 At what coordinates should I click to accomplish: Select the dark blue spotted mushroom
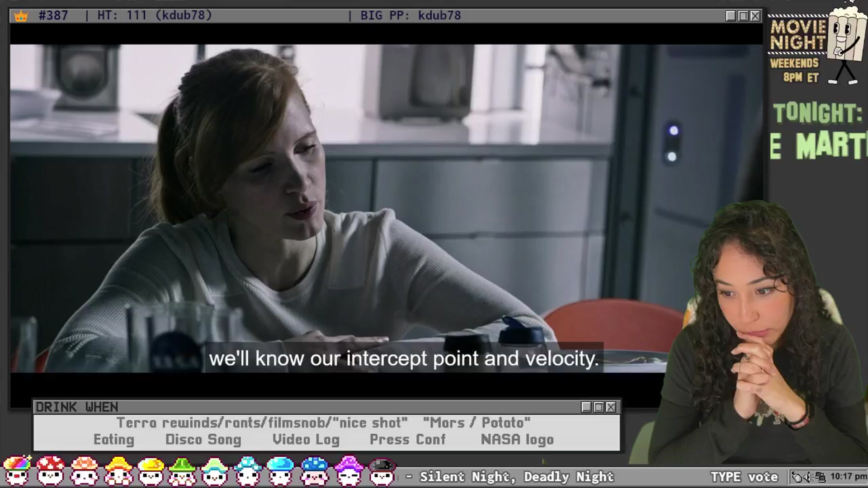tap(314, 471)
